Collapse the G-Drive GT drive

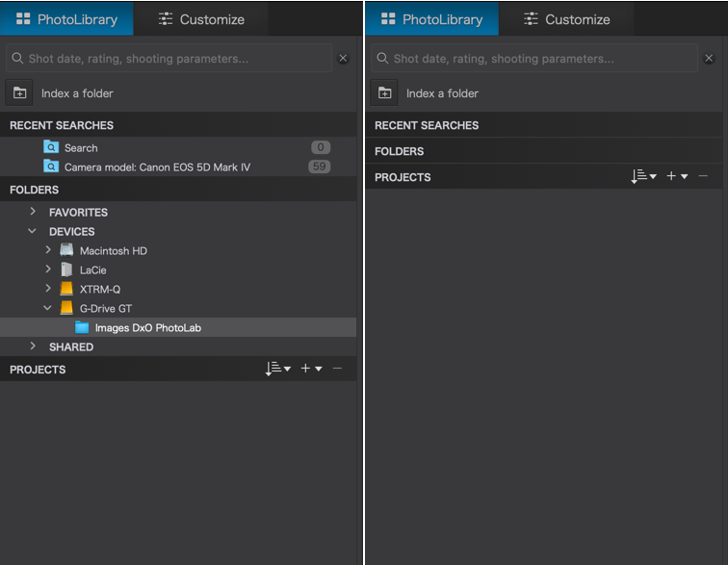47,308
